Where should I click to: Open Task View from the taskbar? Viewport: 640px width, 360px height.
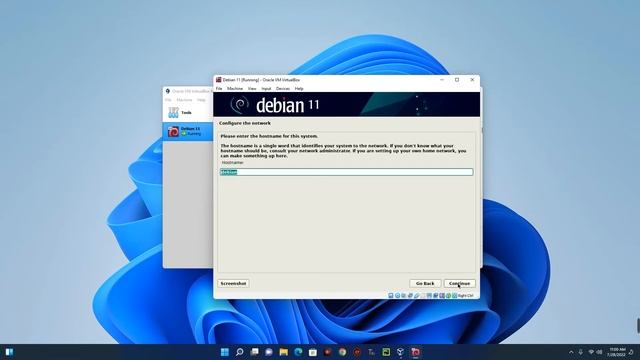coord(254,352)
